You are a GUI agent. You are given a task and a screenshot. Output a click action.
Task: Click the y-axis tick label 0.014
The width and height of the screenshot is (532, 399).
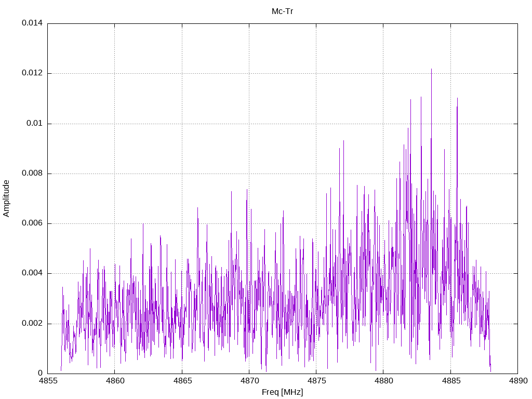[32, 23]
